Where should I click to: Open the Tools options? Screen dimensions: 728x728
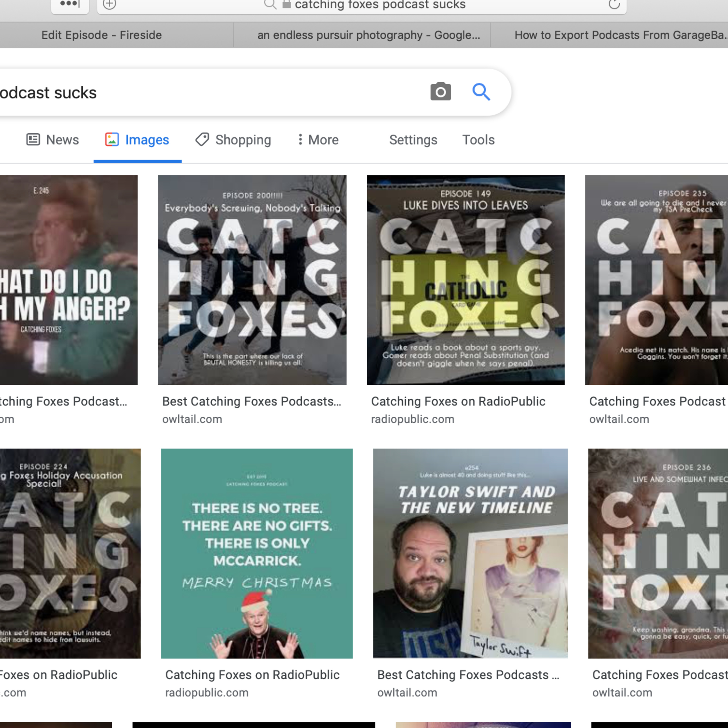[x=478, y=140]
